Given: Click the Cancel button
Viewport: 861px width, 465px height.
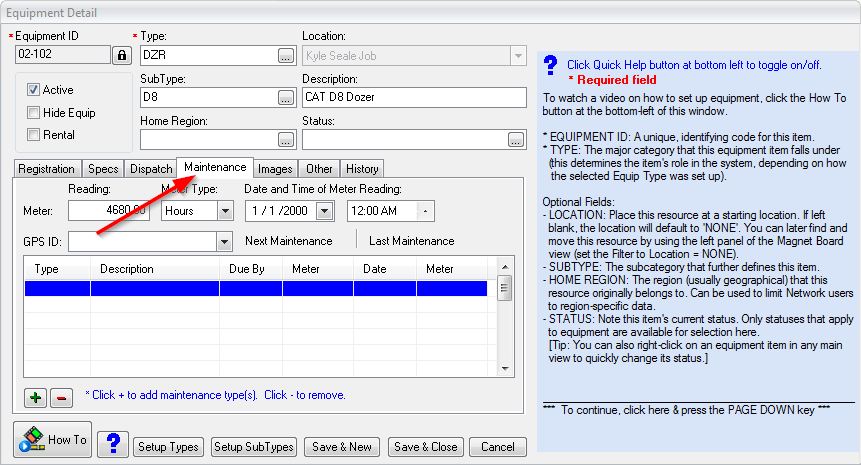Looking at the screenshot, I should pos(498,447).
